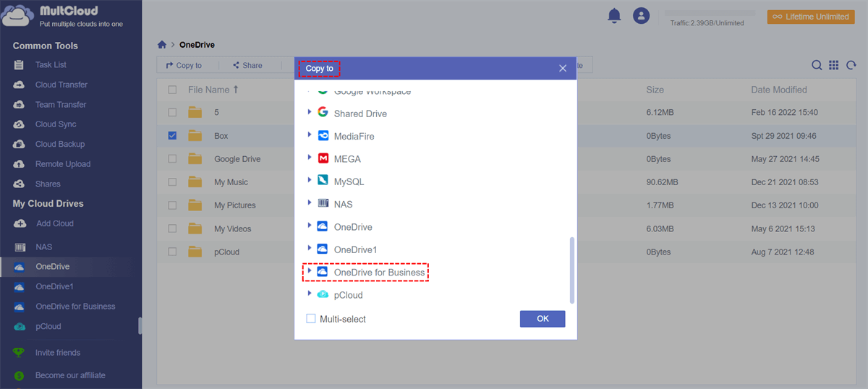The width and height of the screenshot is (868, 389).
Task: Select the Shared Drive Google icon
Action: 323,114
